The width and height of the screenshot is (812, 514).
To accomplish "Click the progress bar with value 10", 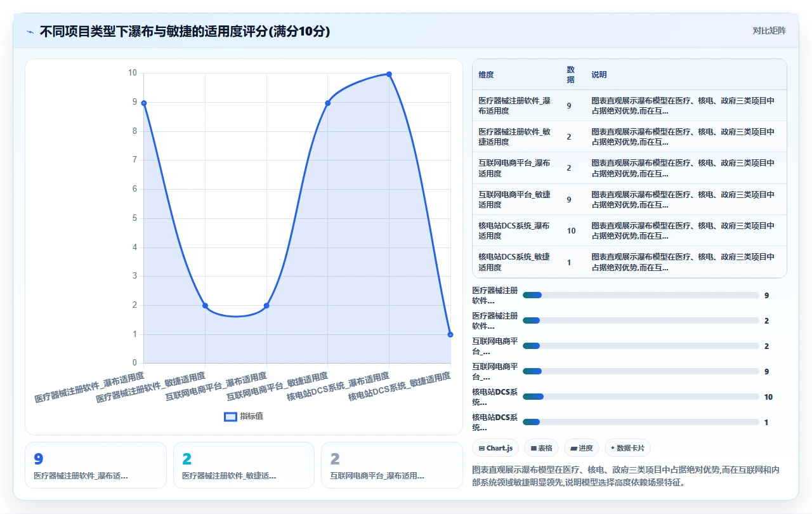I will coord(641,397).
